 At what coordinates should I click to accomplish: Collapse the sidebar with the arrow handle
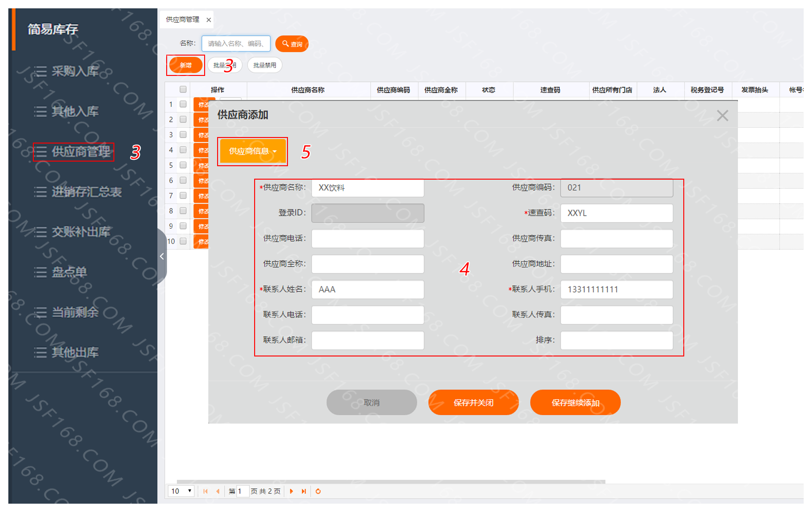(x=162, y=256)
